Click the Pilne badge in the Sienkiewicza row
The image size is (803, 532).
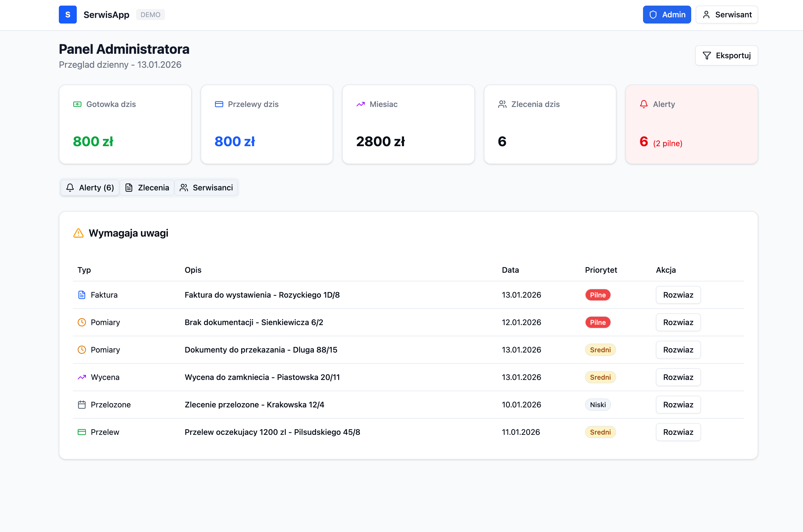(x=598, y=322)
